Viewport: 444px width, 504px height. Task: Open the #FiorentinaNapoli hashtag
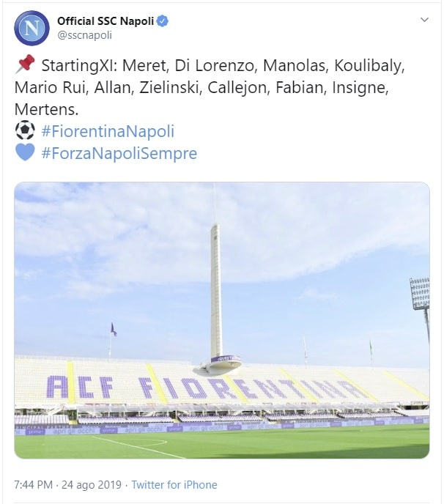[x=108, y=132]
